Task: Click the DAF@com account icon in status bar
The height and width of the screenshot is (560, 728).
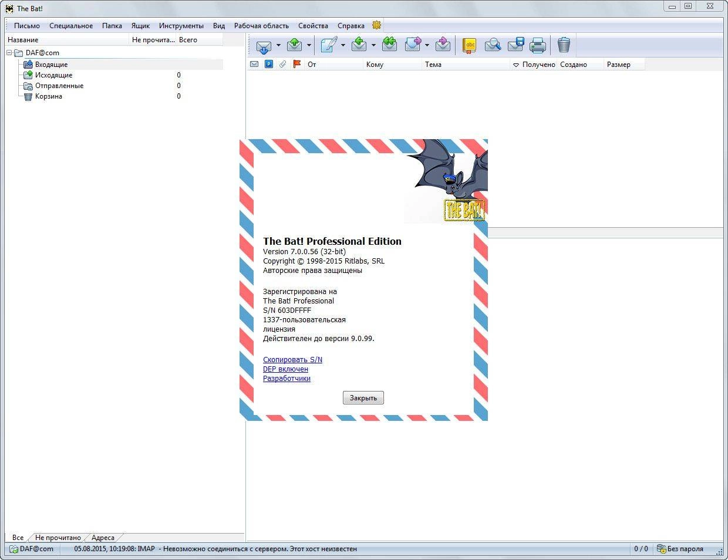Action: click(14, 549)
